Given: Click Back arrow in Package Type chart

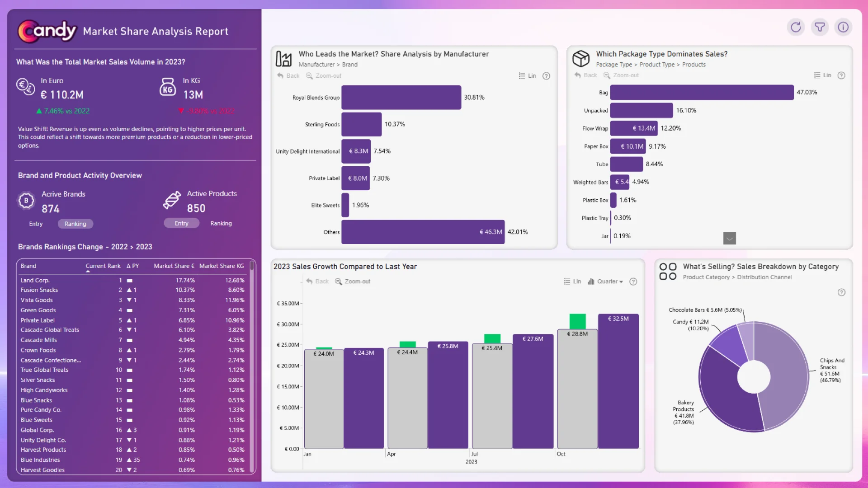Looking at the screenshot, I should 585,75.
